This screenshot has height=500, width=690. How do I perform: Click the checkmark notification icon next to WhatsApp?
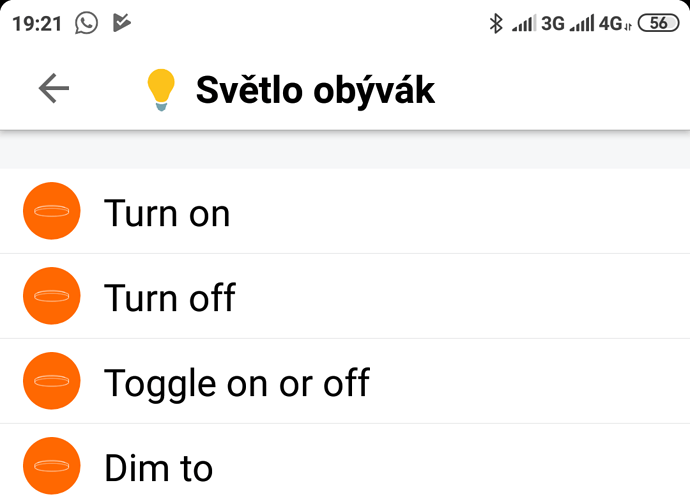[122, 22]
